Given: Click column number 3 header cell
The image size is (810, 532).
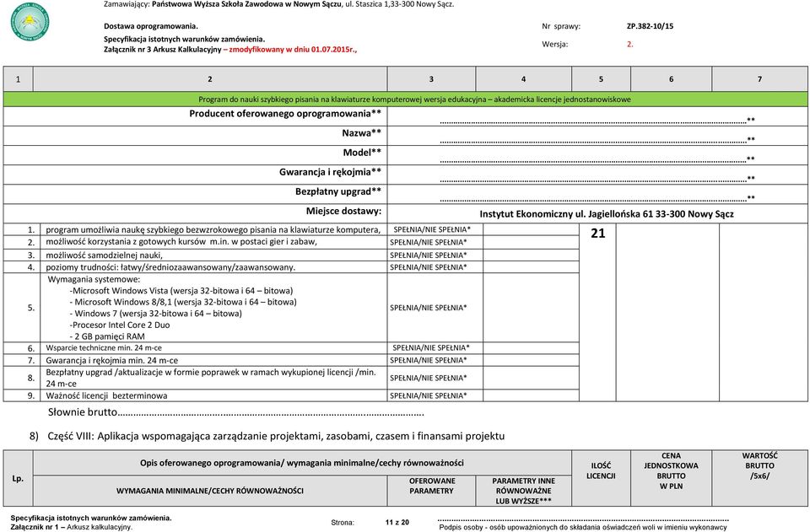Looking at the screenshot, I should pyautogui.click(x=431, y=79).
